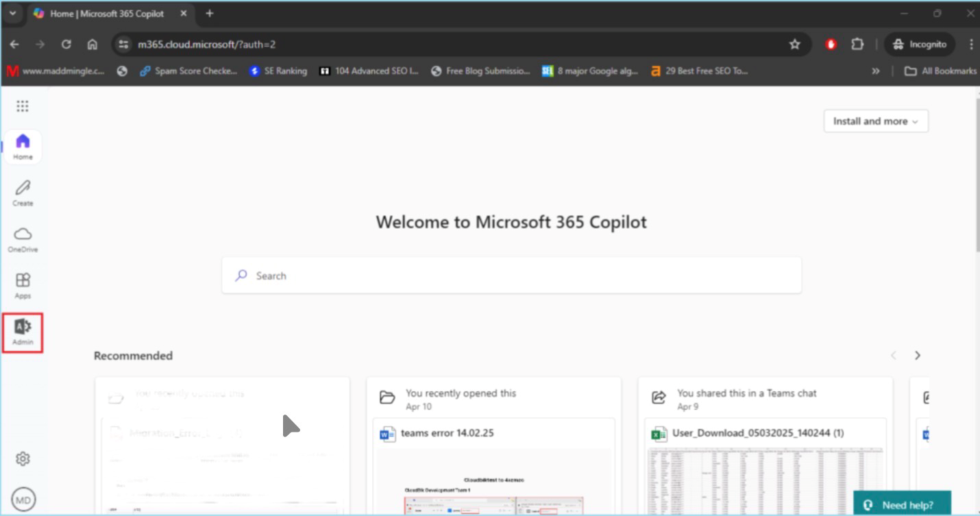This screenshot has height=516, width=980.
Task: Open User_Download_05032025_140244 (1) spreadsheet
Action: 758,433
